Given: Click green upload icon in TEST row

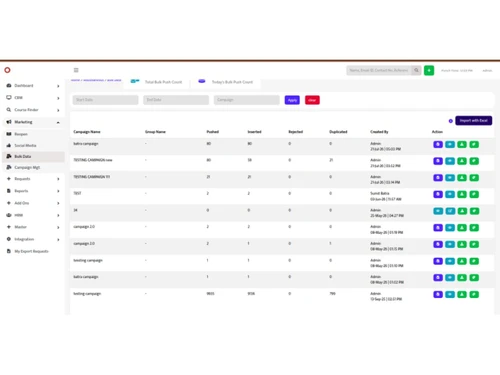Looking at the screenshot, I should [x=462, y=194].
